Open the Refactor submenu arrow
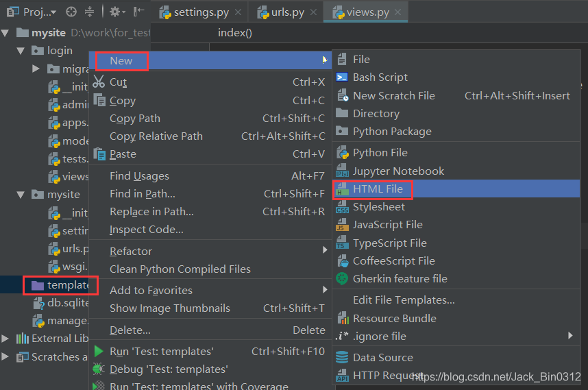This screenshot has height=390, width=588. [x=325, y=249]
